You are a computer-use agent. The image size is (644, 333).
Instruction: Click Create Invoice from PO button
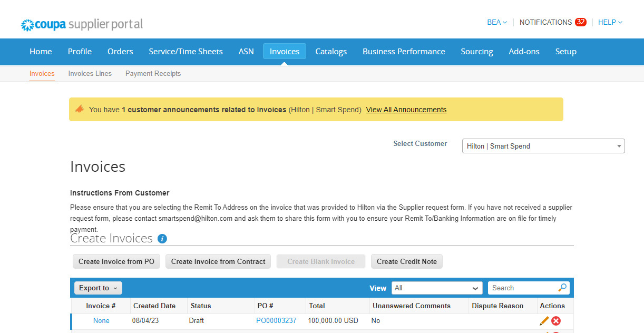[116, 261]
